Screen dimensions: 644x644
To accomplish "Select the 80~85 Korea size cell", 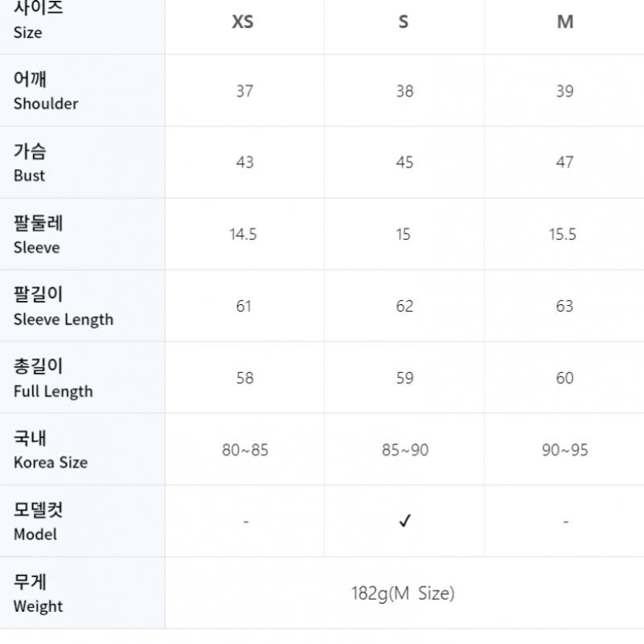I will pyautogui.click(x=245, y=450).
